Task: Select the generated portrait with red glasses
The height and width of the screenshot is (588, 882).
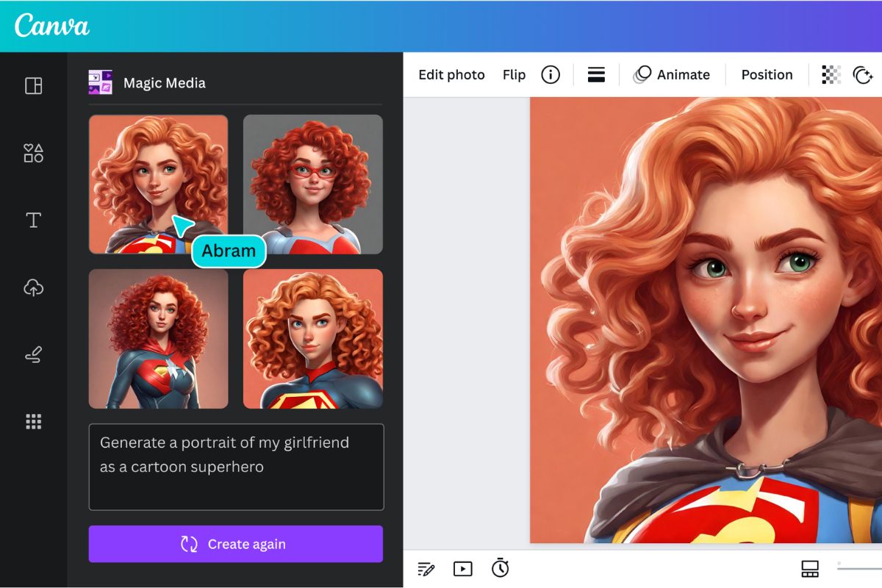Action: [x=313, y=184]
